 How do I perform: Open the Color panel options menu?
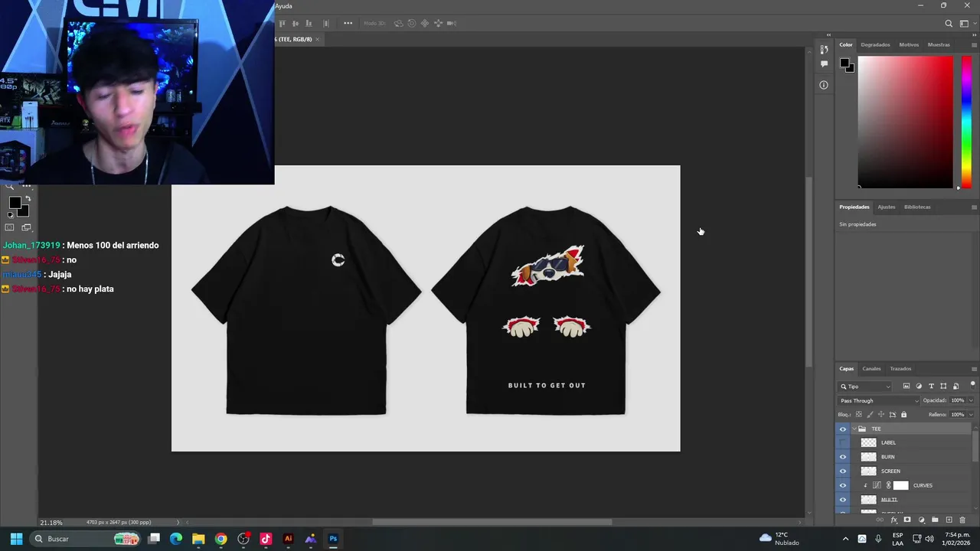click(974, 44)
